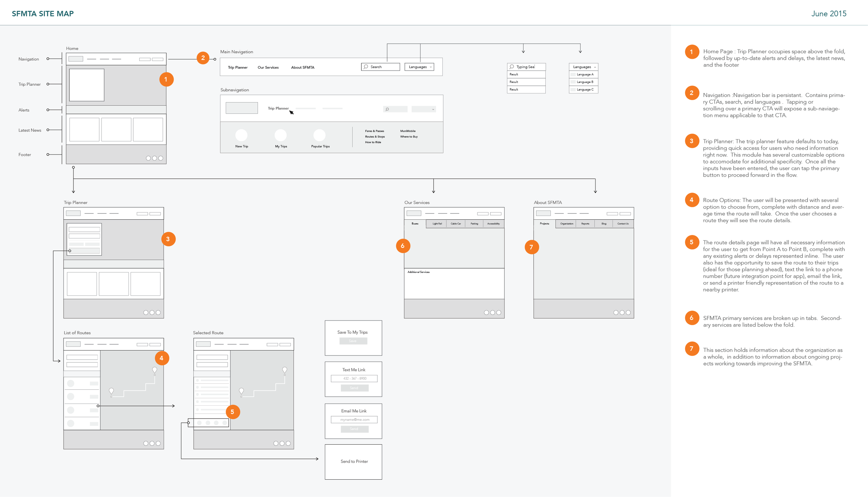This screenshot has width=868, height=497.
Task: Click the myname@me.com email field
Action: (354, 420)
